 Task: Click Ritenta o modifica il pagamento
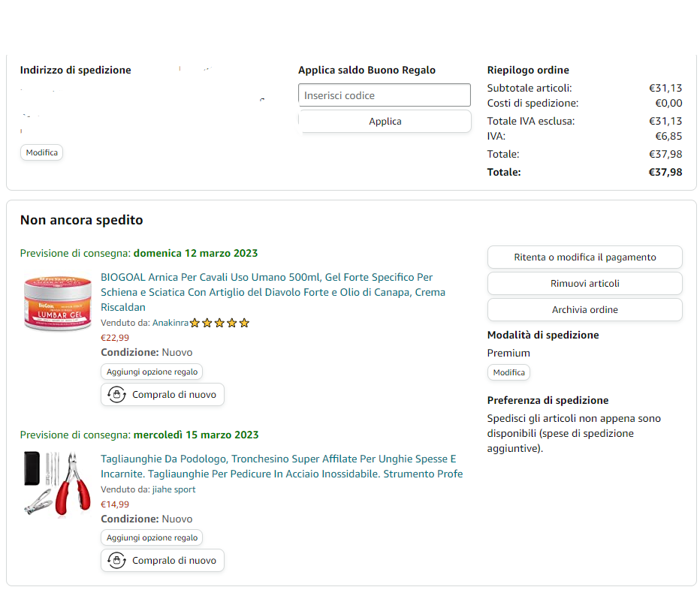(584, 257)
